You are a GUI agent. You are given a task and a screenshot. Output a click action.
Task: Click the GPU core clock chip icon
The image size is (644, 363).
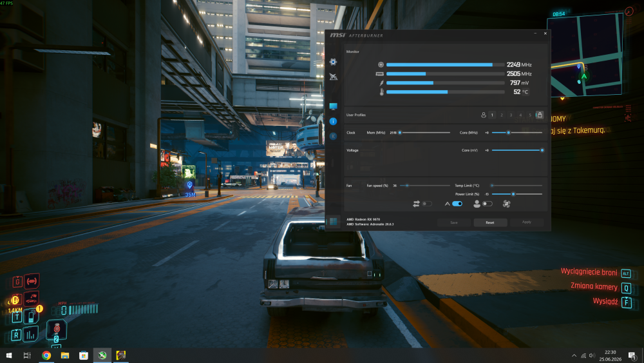[381, 64]
